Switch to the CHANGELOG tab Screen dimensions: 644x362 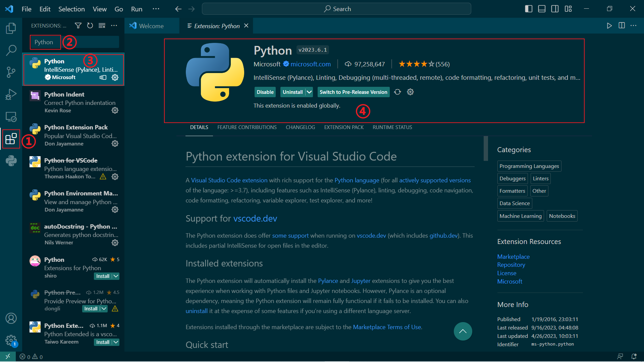click(300, 127)
